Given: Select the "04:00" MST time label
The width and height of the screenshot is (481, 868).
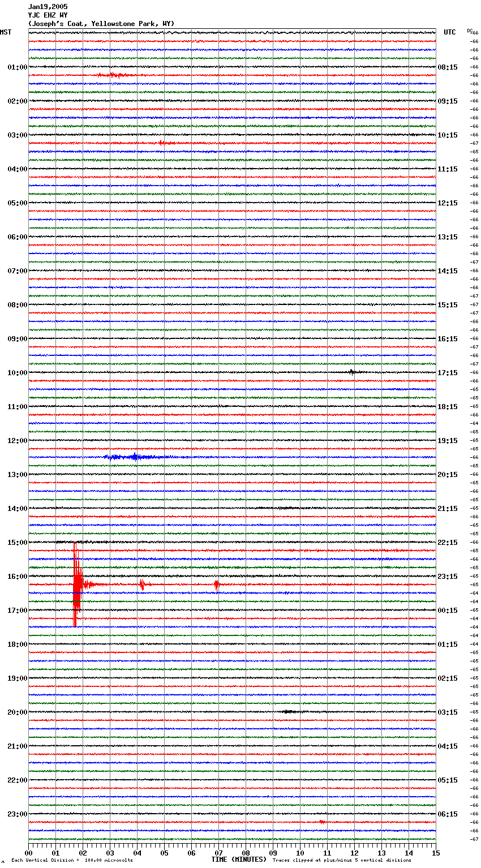Looking at the screenshot, I should click(17, 169).
